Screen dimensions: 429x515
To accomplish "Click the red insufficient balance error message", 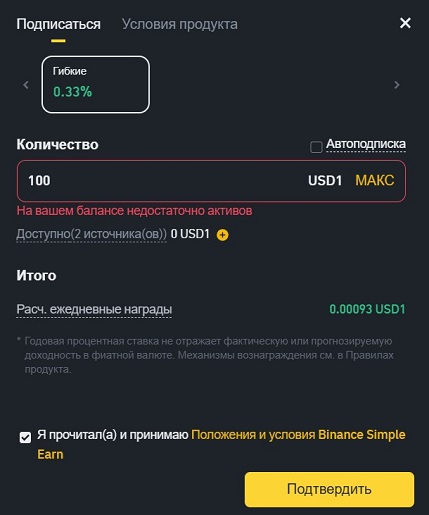I will tap(134, 211).
